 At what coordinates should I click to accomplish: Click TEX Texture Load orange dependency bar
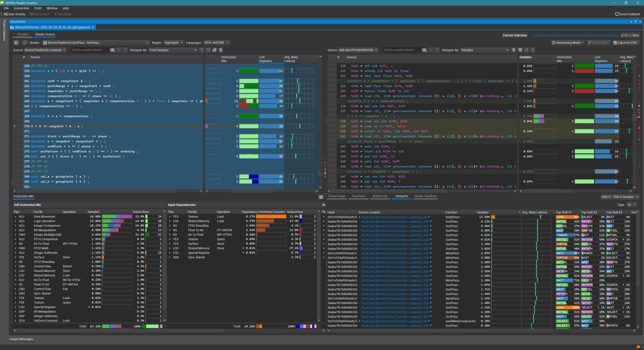pyautogui.click(x=271, y=217)
